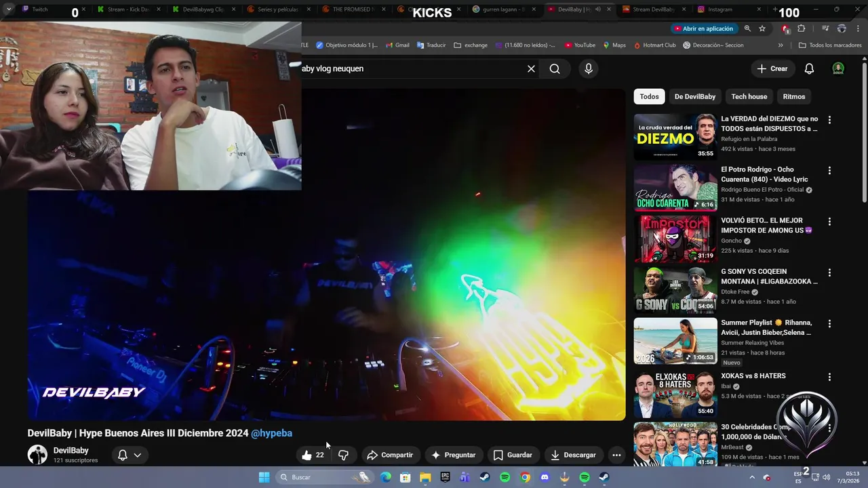Viewport: 868px width, 488px height.
Task: Open the exchange bookmarks folder
Action: tap(471, 45)
